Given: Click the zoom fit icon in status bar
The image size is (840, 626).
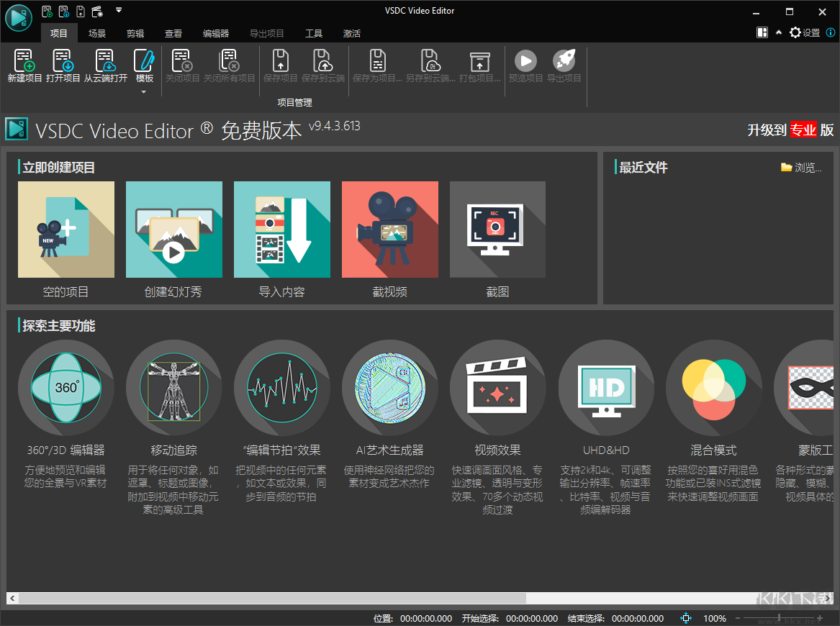Looking at the screenshot, I should (685, 618).
